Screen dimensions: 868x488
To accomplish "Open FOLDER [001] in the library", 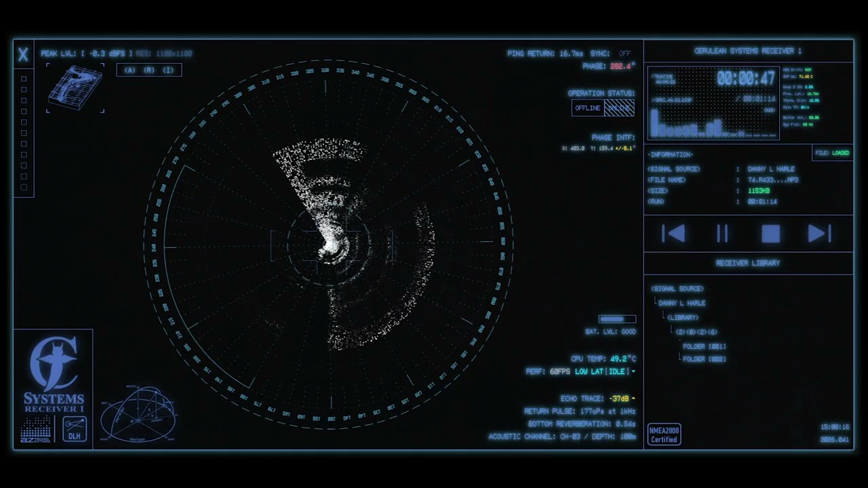I will click(x=705, y=346).
